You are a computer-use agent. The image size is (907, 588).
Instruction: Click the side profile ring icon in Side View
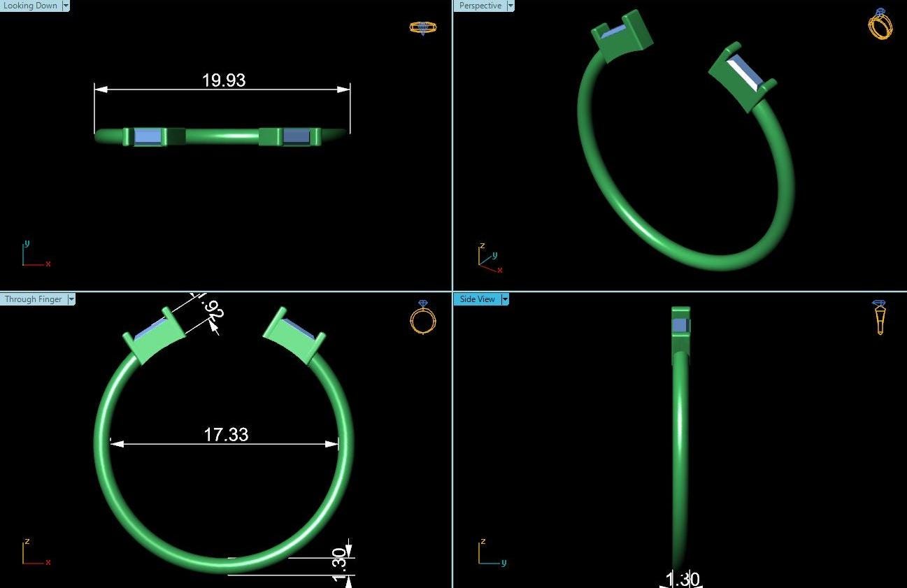[x=879, y=317]
